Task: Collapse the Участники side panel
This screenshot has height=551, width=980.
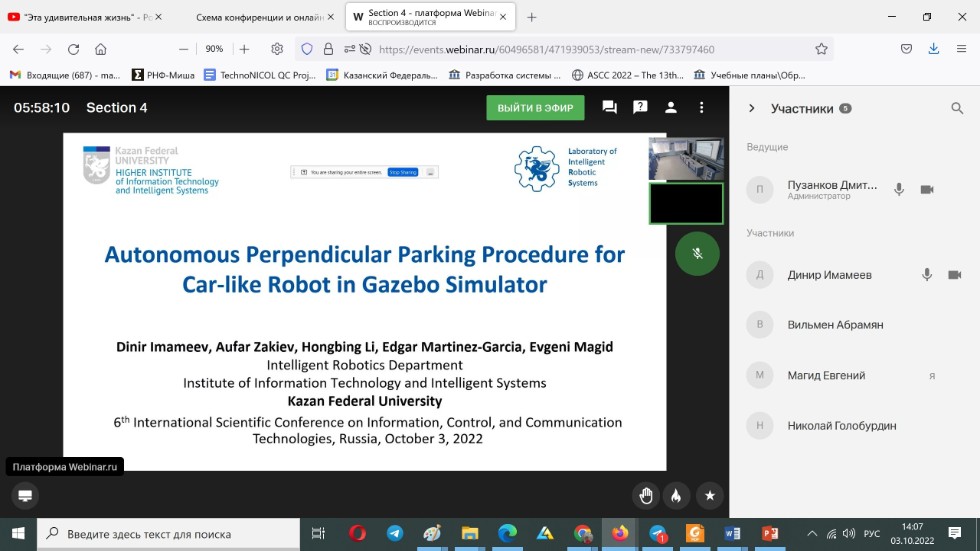Action: pyautogui.click(x=751, y=109)
